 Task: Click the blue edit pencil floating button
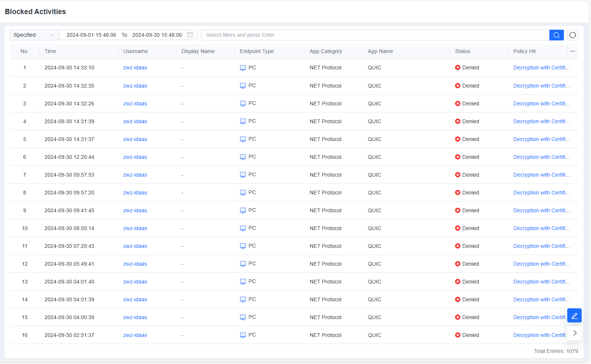coord(574,316)
